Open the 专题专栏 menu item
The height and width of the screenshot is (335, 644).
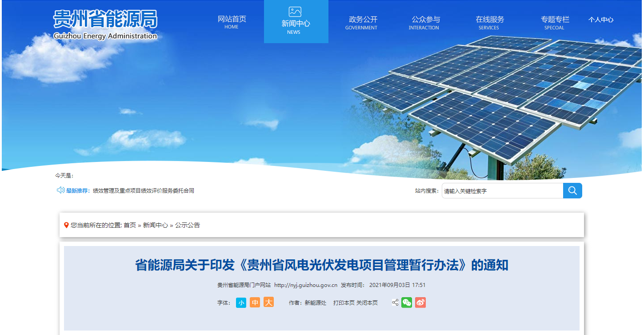[x=555, y=22]
